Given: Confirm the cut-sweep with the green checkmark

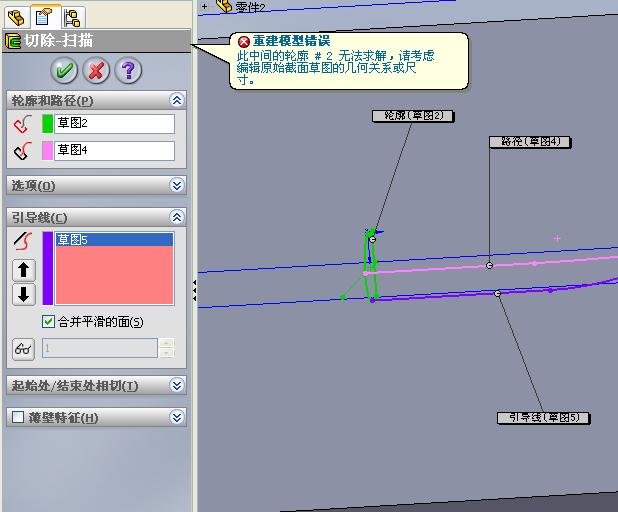Looking at the screenshot, I should pyautogui.click(x=64, y=71).
